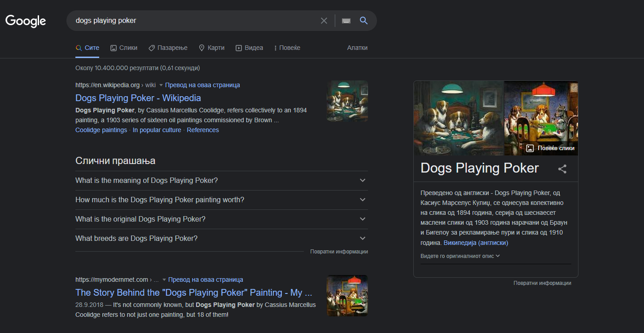Open the In popular culture sublink
The width and height of the screenshot is (644, 333).
click(x=157, y=130)
